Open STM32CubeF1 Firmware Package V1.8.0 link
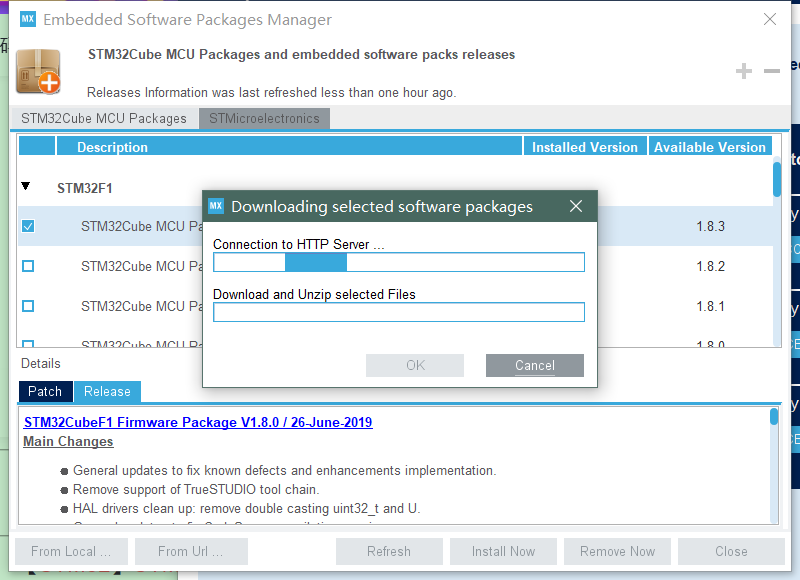This screenshot has height=580, width=800. (x=198, y=422)
